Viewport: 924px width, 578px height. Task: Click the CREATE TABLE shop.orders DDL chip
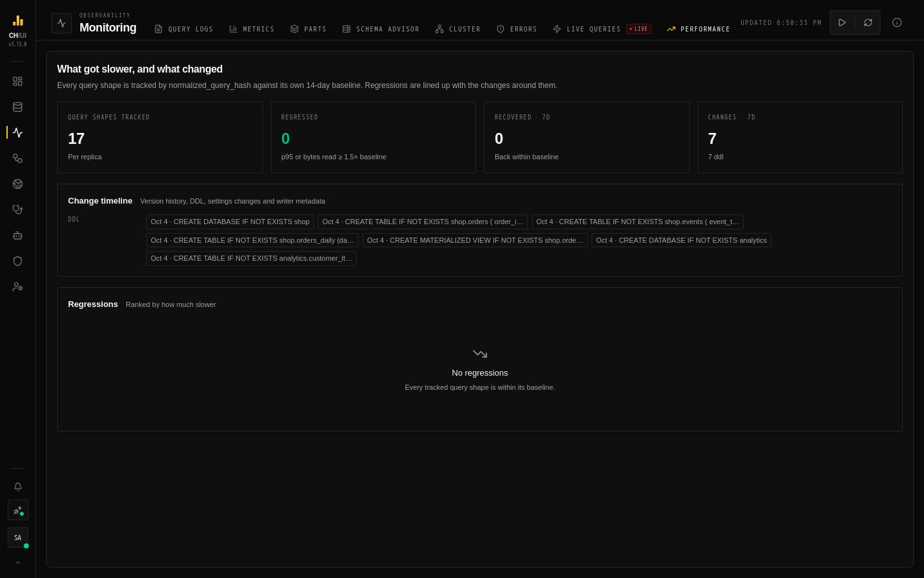423,222
